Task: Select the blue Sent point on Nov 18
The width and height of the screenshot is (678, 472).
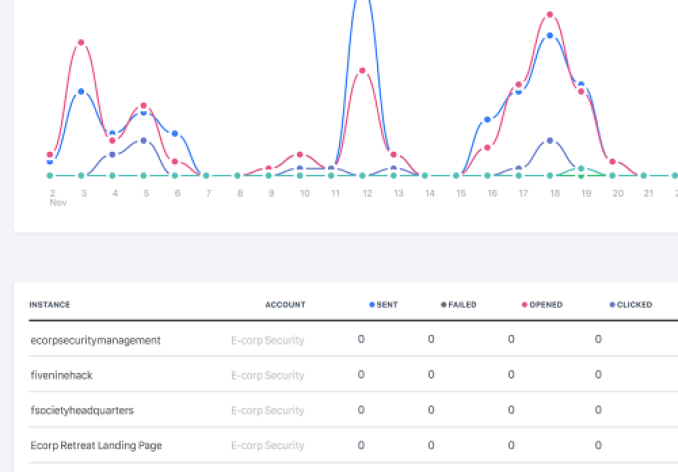Action: 550,36
